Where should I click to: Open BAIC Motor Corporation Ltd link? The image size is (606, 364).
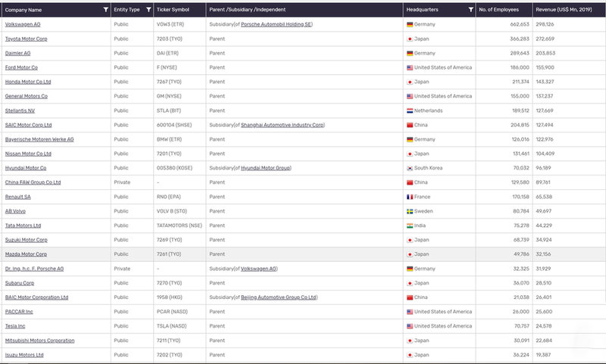[x=36, y=297]
